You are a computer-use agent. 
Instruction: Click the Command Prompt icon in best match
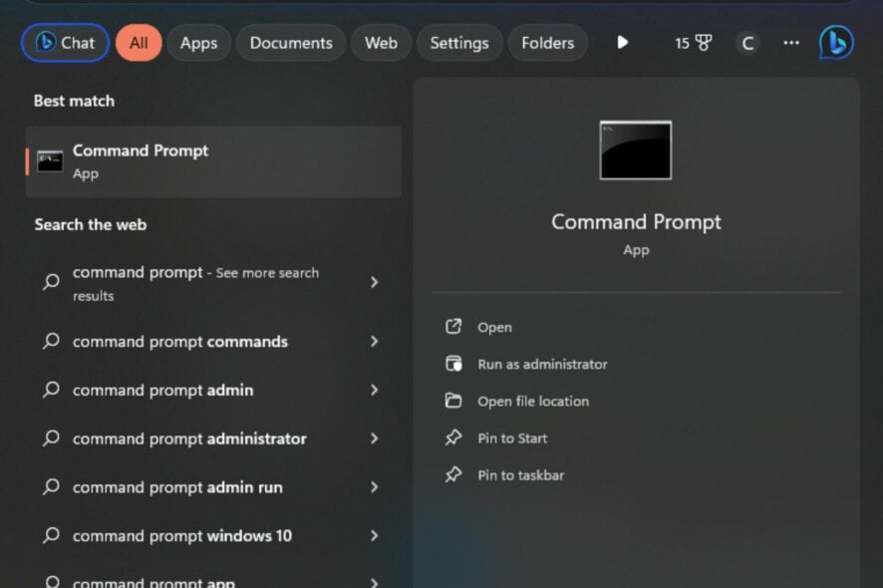[50, 161]
